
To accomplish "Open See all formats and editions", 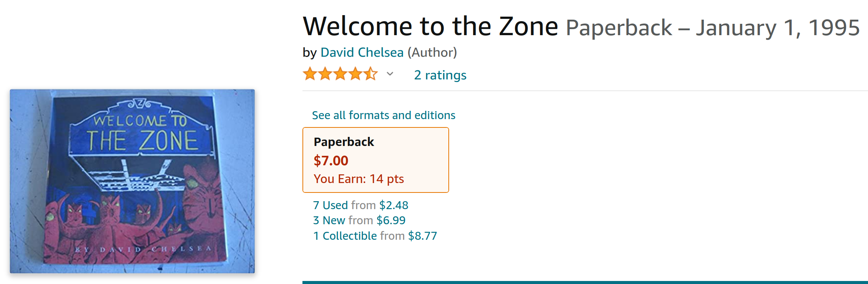I will click(383, 115).
